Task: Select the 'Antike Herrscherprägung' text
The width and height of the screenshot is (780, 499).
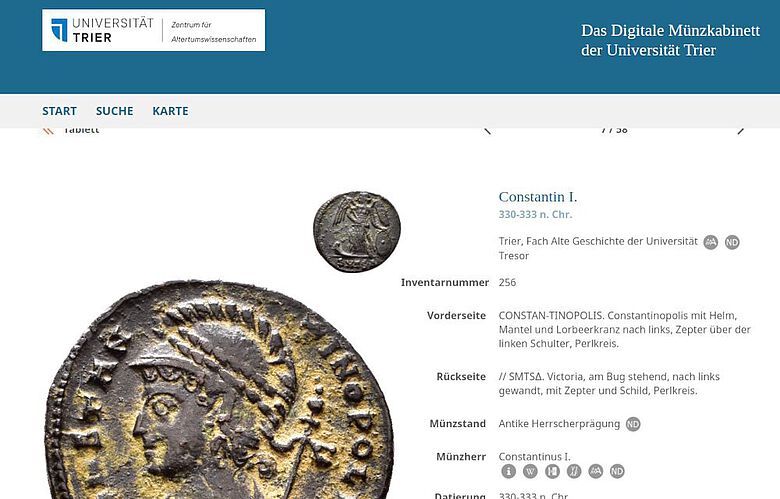Action: click(x=559, y=424)
